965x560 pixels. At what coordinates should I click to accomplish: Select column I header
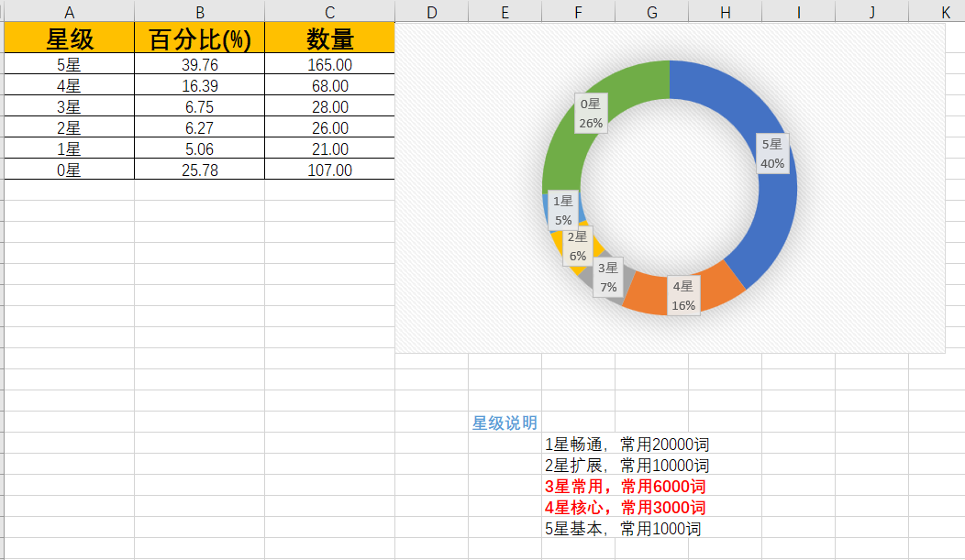798,12
